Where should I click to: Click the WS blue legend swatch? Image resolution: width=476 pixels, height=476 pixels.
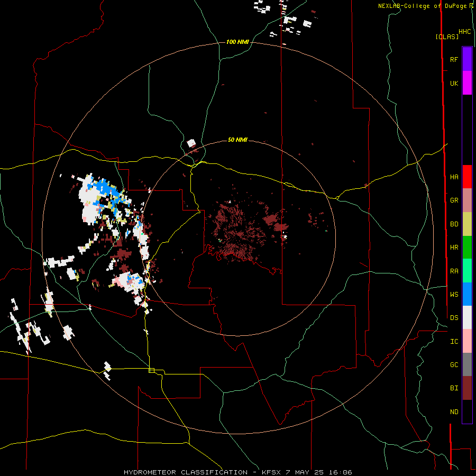point(467,294)
